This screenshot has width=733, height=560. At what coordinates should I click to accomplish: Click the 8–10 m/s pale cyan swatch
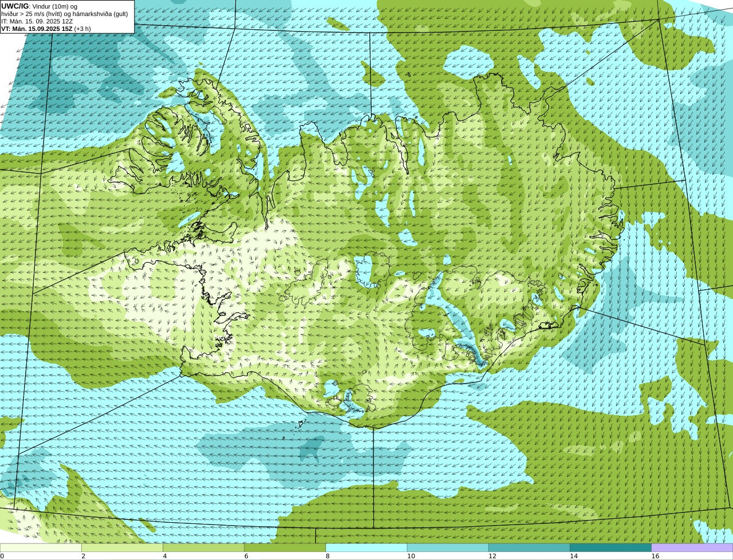coord(366,548)
